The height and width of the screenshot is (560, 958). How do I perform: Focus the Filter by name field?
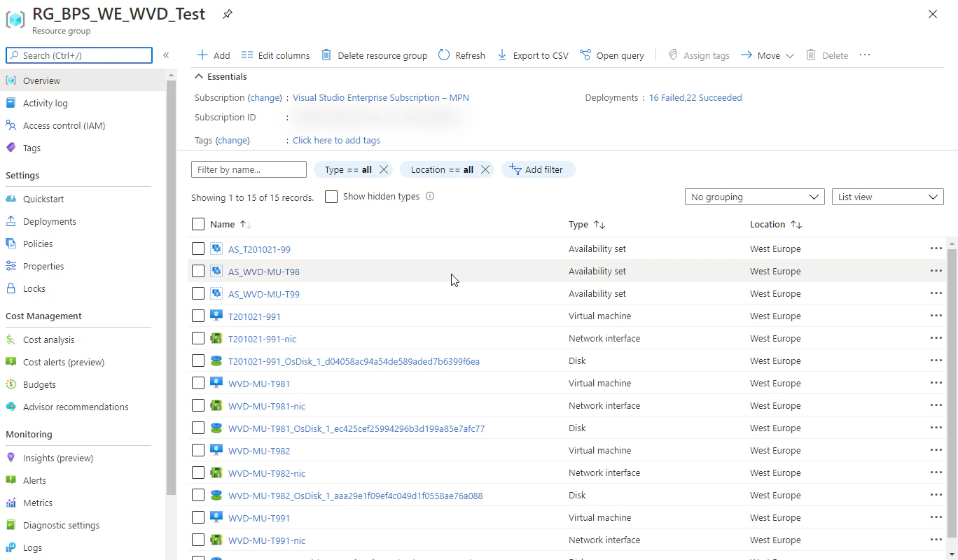click(249, 169)
